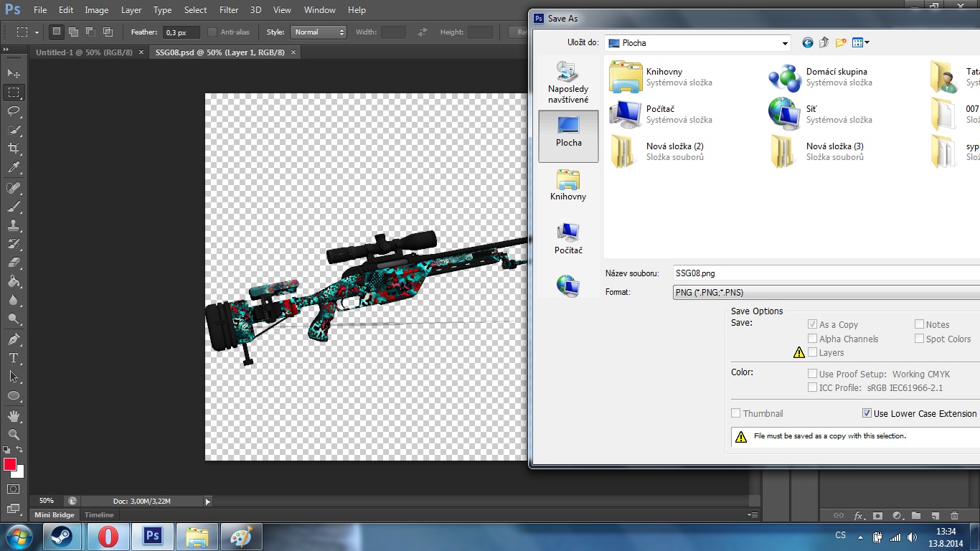Open Knihovny in the Save As sidebar
This screenshot has width=980, height=551.
pyautogui.click(x=568, y=185)
